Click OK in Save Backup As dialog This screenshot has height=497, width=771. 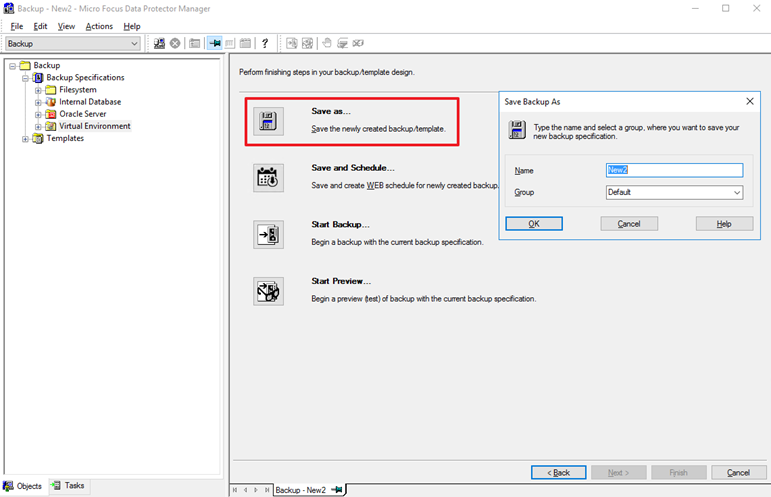pos(534,224)
